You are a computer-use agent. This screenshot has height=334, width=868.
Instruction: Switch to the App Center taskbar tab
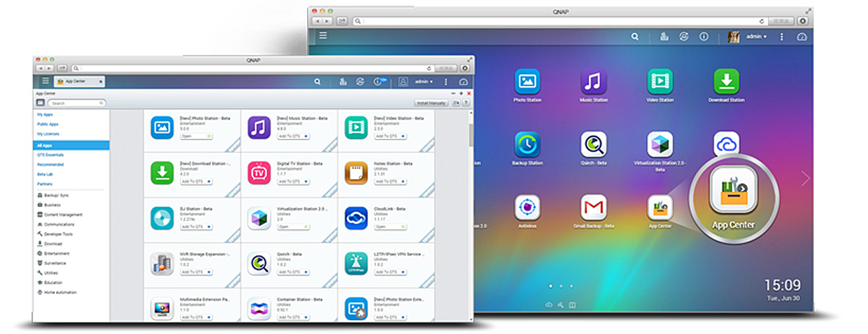(x=79, y=81)
